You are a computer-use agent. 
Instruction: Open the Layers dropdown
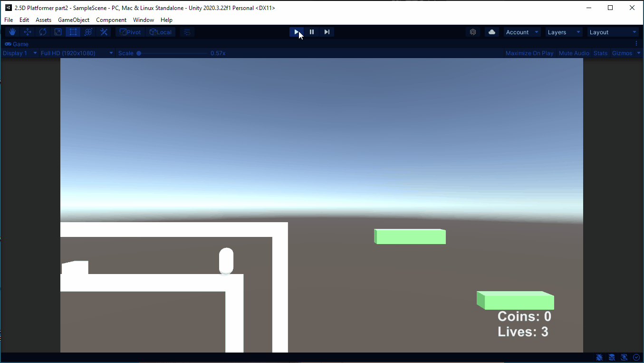564,32
